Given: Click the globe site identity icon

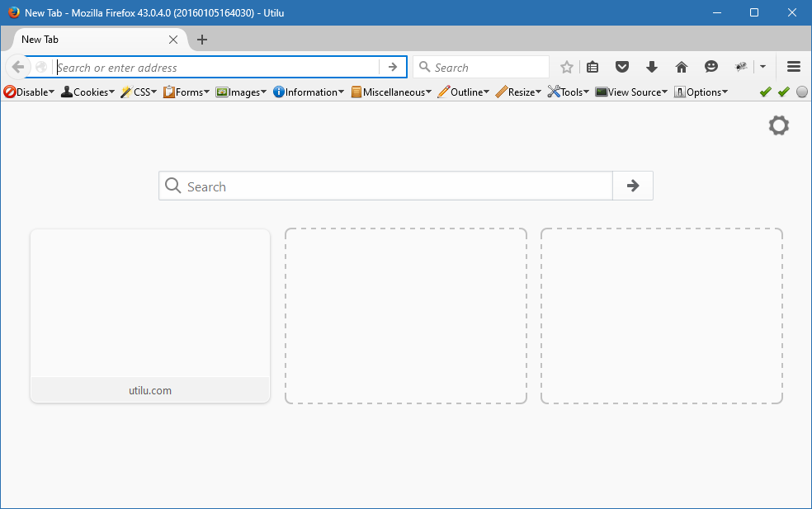Looking at the screenshot, I should pos(41,67).
